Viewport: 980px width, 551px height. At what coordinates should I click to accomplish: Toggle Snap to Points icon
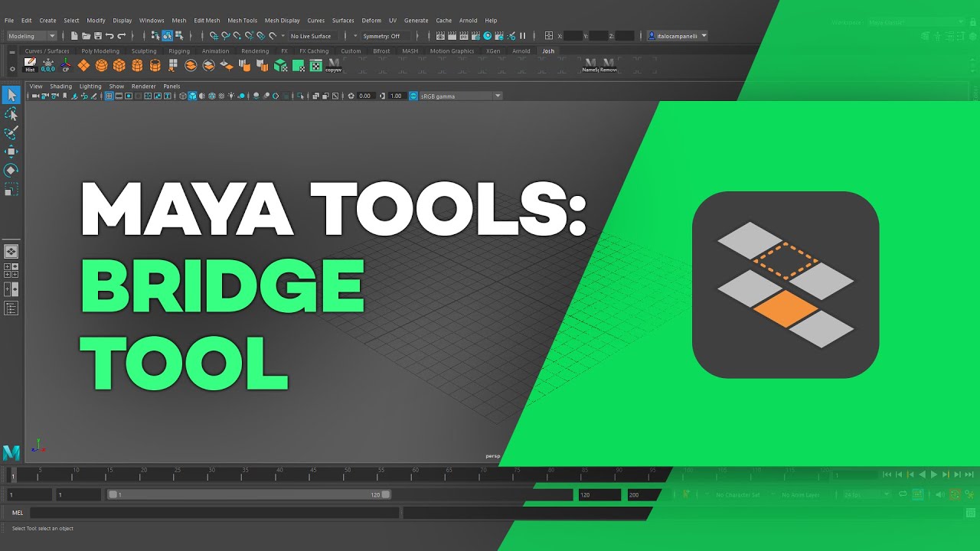coord(237,35)
